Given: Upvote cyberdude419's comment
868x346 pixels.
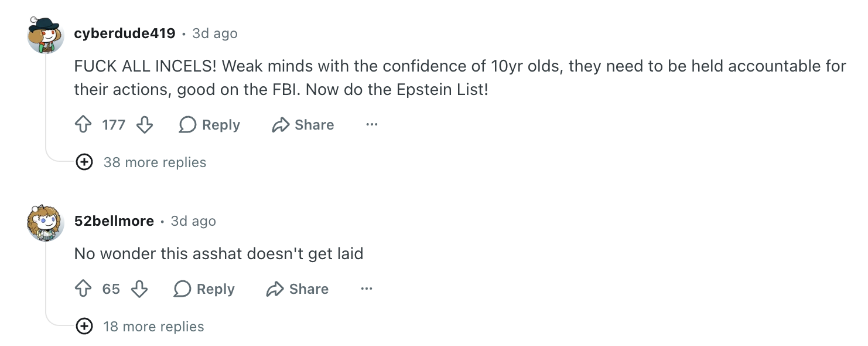Looking at the screenshot, I should 83,125.
